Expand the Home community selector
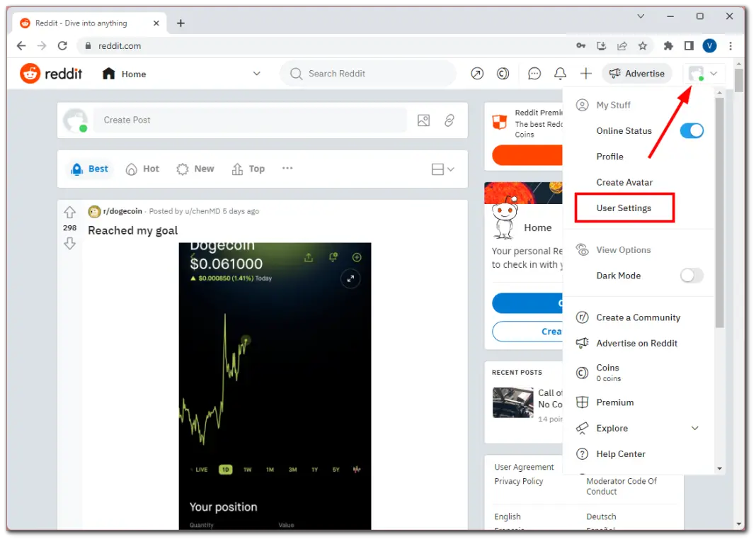756x542 pixels. [256, 73]
